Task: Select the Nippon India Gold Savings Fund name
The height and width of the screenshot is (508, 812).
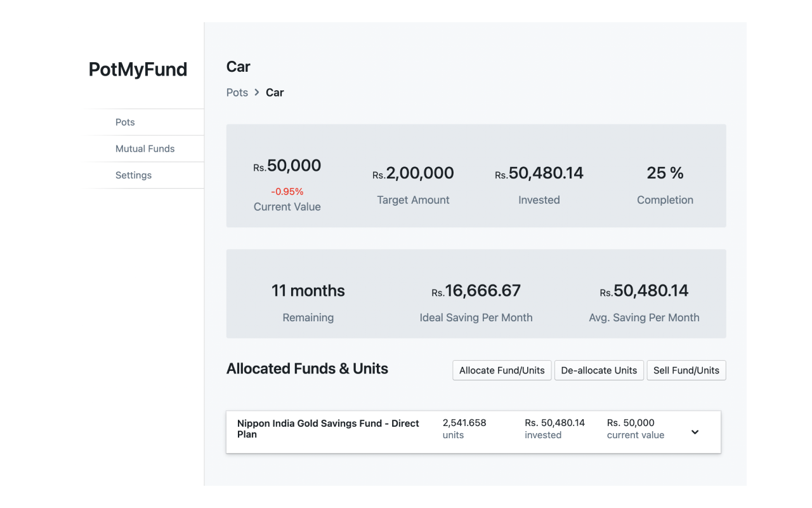Action: [328, 429]
